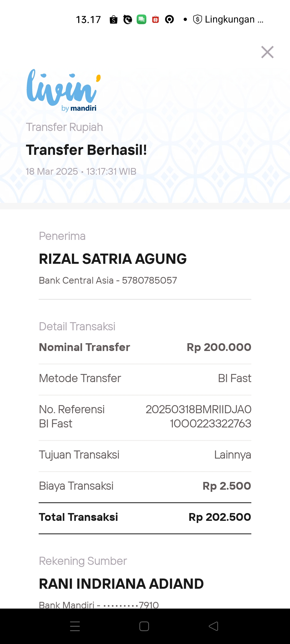Tap the Total Transaksi Rp 202.500 amount
This screenshot has height=644, width=290.
(220, 517)
